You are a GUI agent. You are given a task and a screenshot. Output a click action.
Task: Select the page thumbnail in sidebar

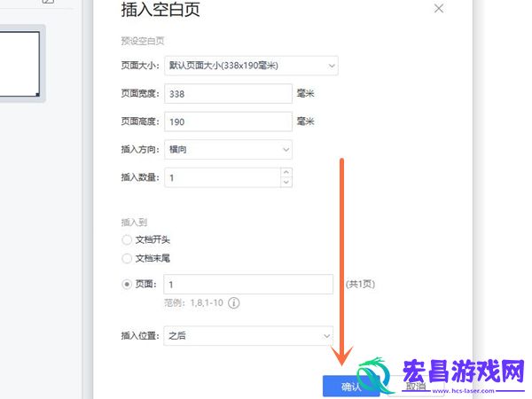20,64
